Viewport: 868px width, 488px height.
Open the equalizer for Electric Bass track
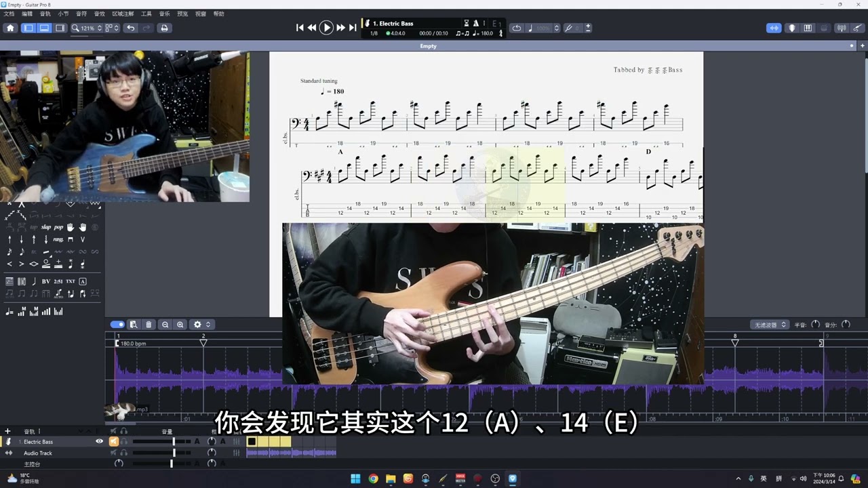(x=237, y=442)
